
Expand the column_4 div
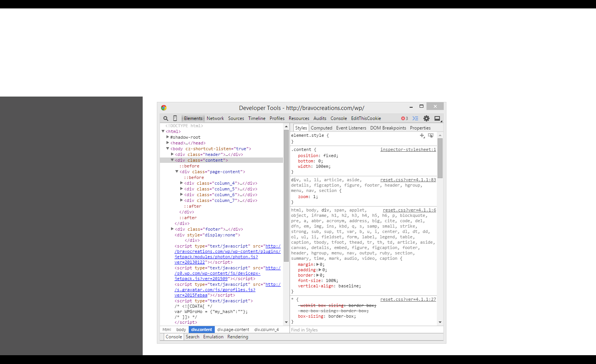coord(181,183)
